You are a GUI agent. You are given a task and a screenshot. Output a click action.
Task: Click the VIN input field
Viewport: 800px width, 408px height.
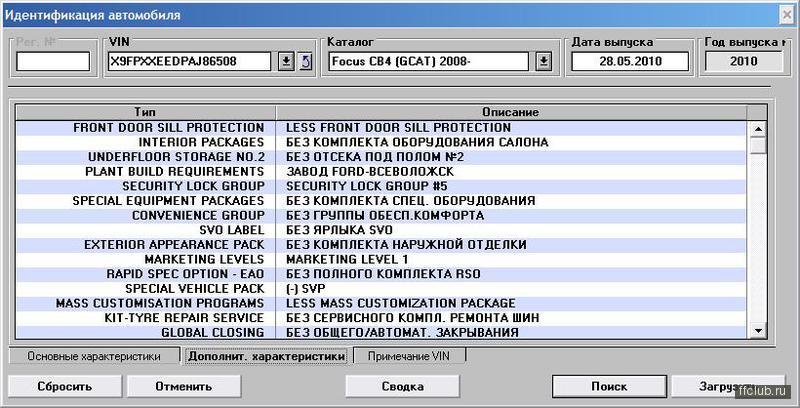point(189,62)
